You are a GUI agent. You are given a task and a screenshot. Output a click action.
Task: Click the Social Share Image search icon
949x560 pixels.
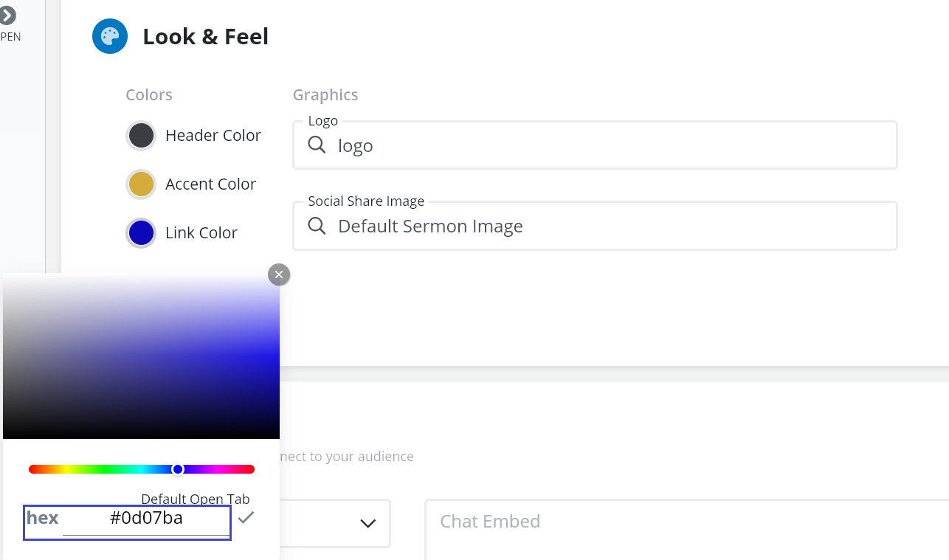(x=317, y=225)
